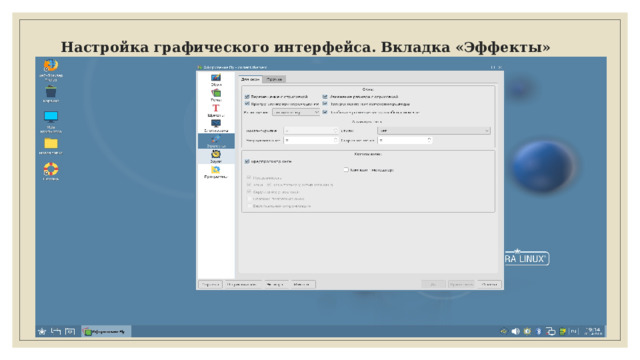Viewport: 640px width, 360px height.
Task: Open the star start menu on taskbar
Action: pyautogui.click(x=42, y=331)
